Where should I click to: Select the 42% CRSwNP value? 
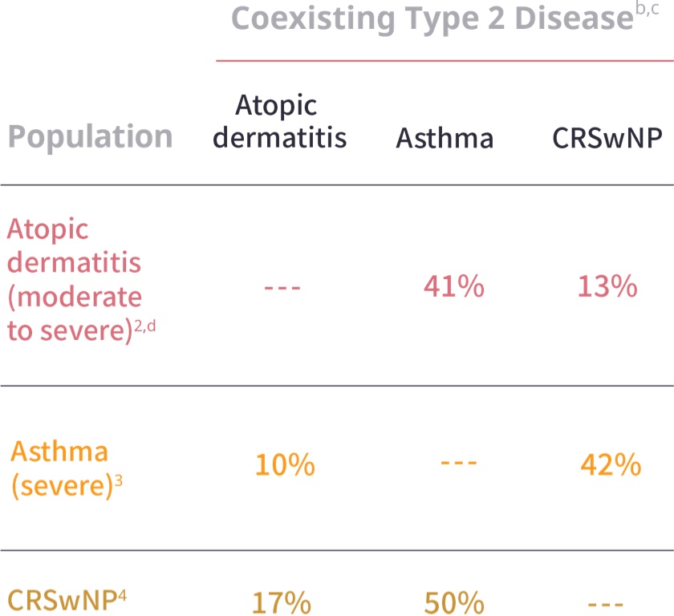click(611, 465)
